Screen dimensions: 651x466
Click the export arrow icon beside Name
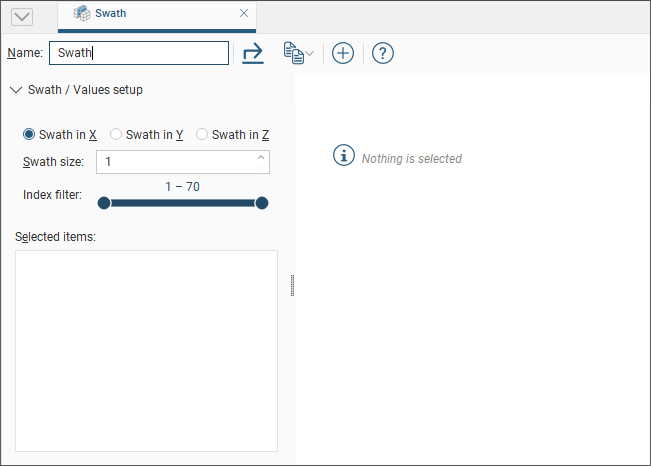point(253,53)
